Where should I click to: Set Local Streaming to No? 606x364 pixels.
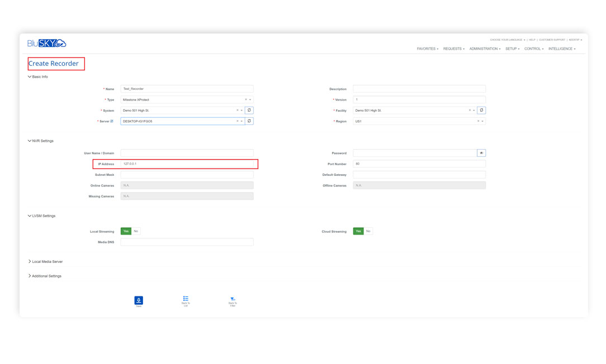click(136, 231)
